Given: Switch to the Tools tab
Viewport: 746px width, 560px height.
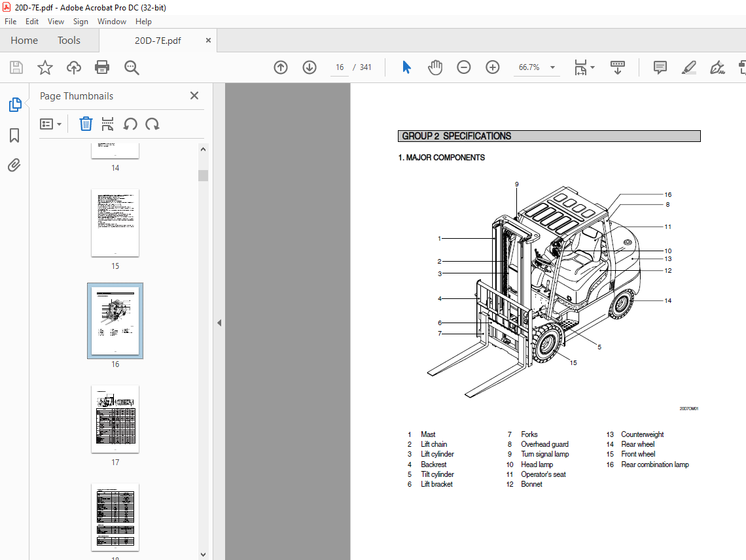Looking at the screenshot, I should pos(69,41).
